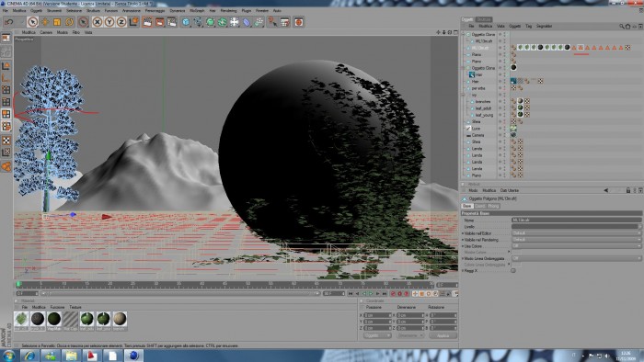The image size is (644, 362).
Task: Open the Visibile nell'Editor dropdown
Action: tap(576, 233)
